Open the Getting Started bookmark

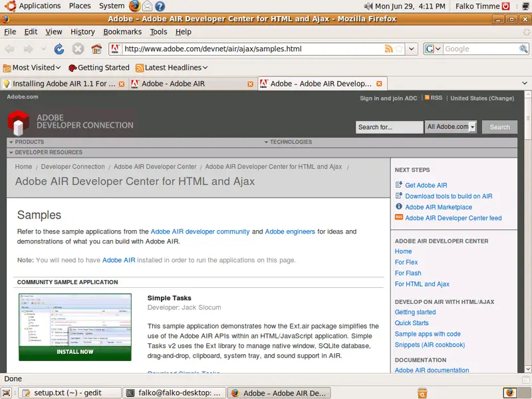[98, 68]
